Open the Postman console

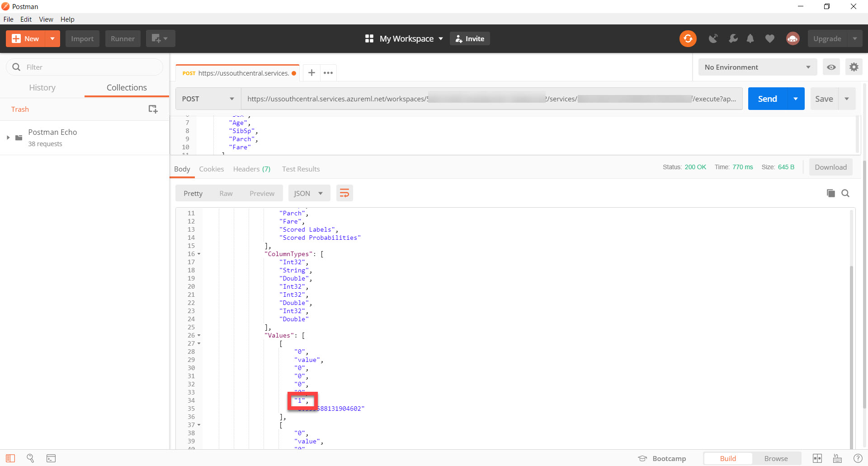[51, 458]
